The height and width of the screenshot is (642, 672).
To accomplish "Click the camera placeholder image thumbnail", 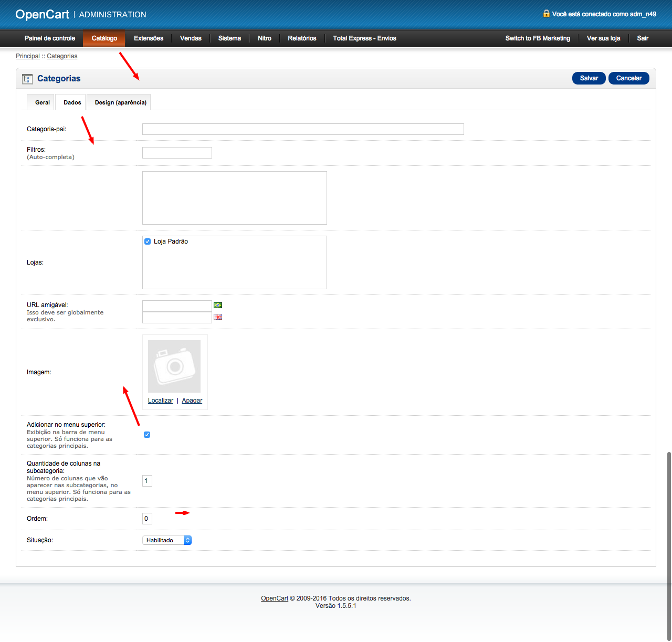I will click(x=174, y=366).
